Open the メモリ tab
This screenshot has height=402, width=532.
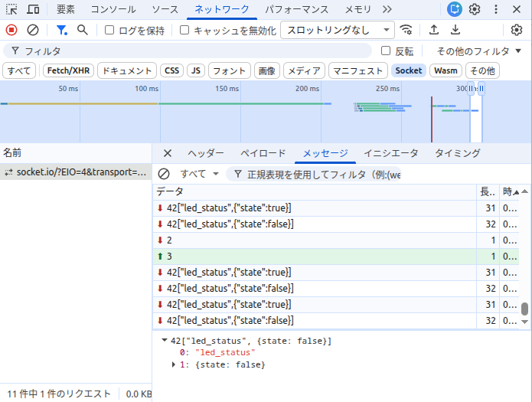point(358,9)
